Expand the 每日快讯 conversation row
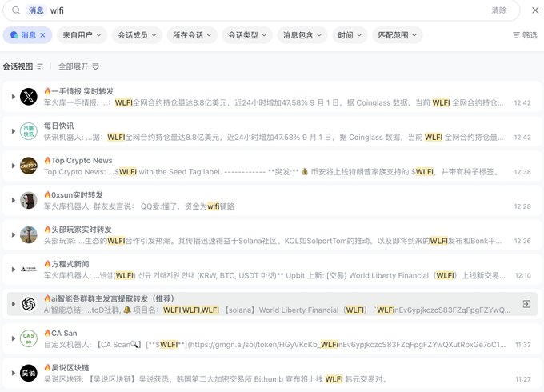This screenshot has height=392, width=544. (x=13, y=131)
